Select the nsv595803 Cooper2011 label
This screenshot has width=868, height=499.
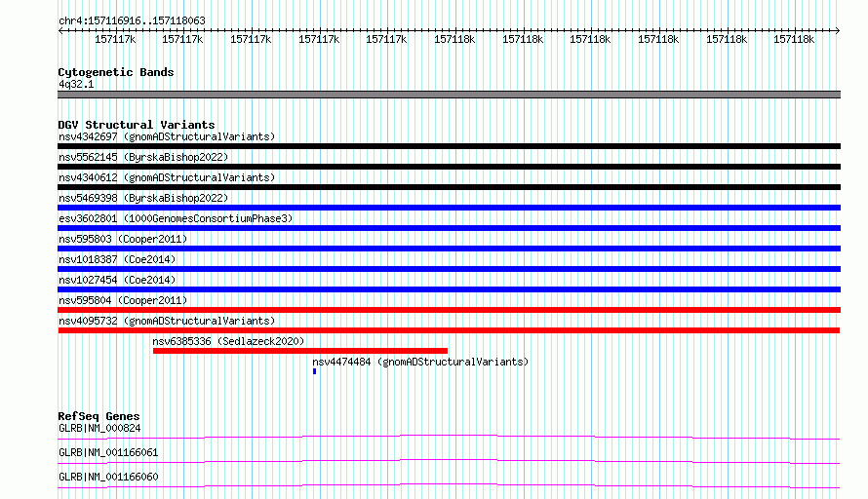123,239
